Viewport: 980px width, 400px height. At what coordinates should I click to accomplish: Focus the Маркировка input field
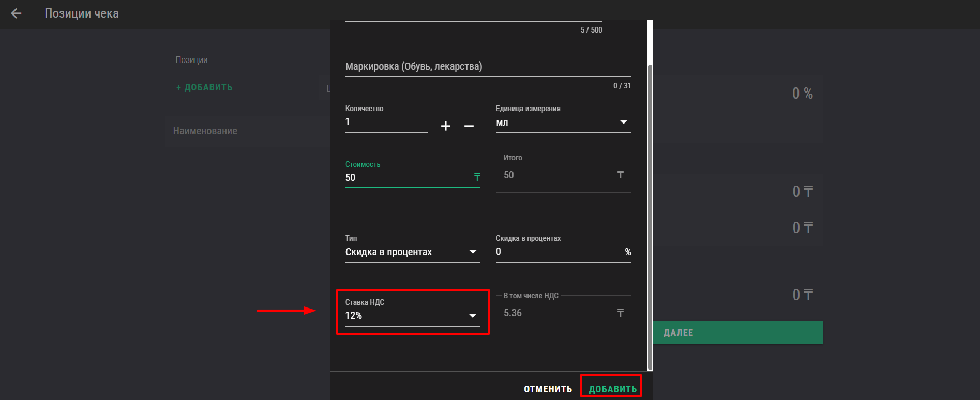click(x=488, y=67)
